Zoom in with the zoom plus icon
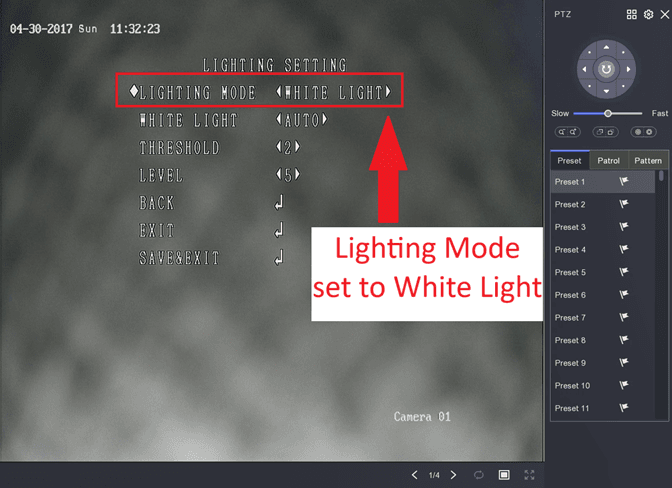This screenshot has width=672, height=488. coord(573,132)
